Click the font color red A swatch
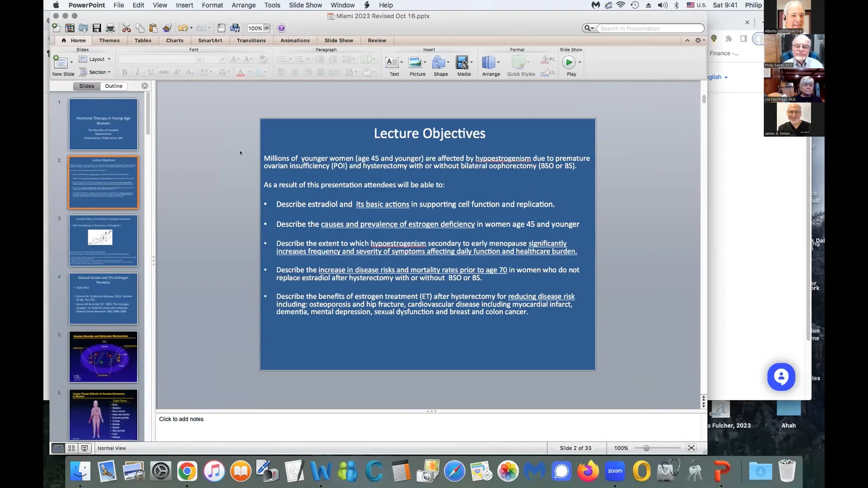The image size is (868, 488). pos(241,72)
